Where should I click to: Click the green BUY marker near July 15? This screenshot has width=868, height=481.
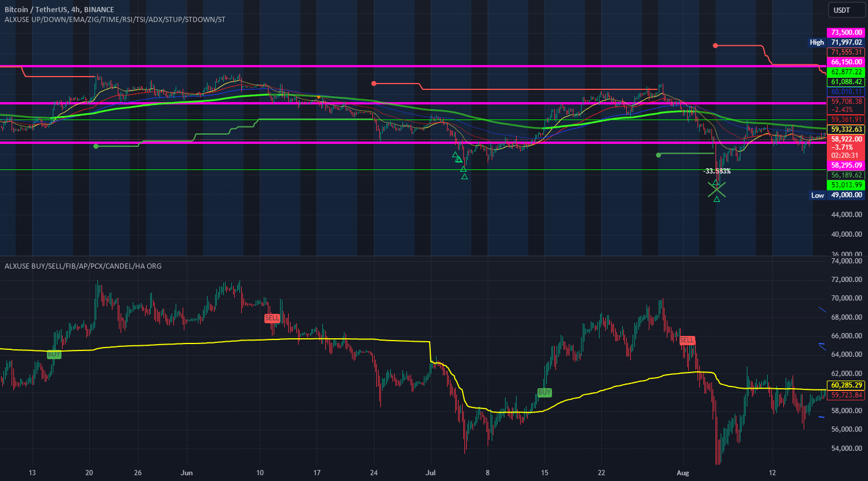coord(544,392)
